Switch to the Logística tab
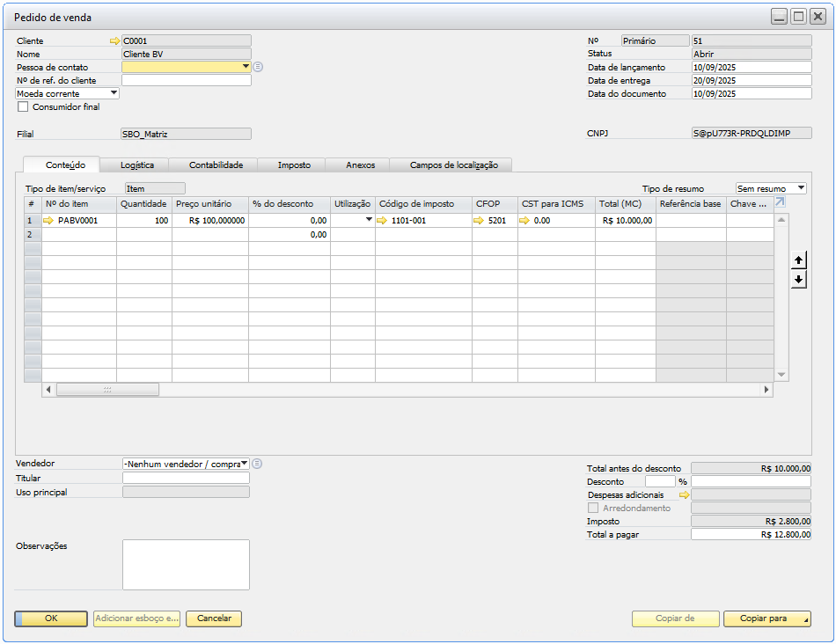 pos(136,165)
